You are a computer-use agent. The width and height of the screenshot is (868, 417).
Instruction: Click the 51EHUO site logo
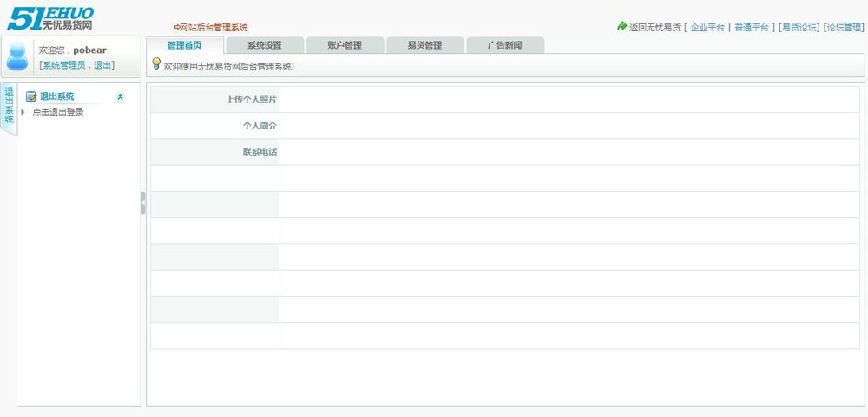click(50, 17)
